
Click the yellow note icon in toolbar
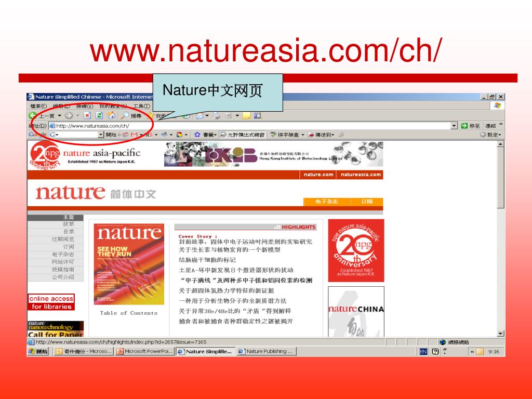tap(246, 116)
